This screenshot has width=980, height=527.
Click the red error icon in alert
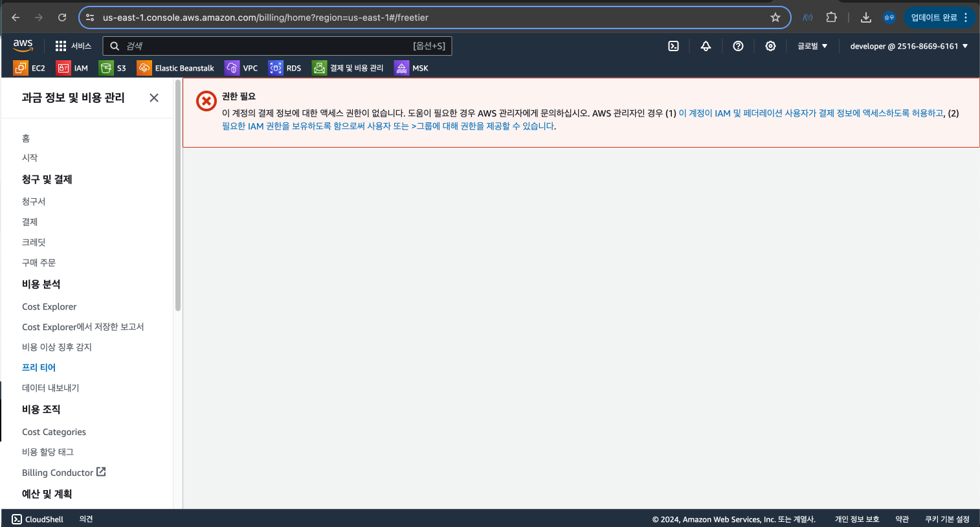206,101
